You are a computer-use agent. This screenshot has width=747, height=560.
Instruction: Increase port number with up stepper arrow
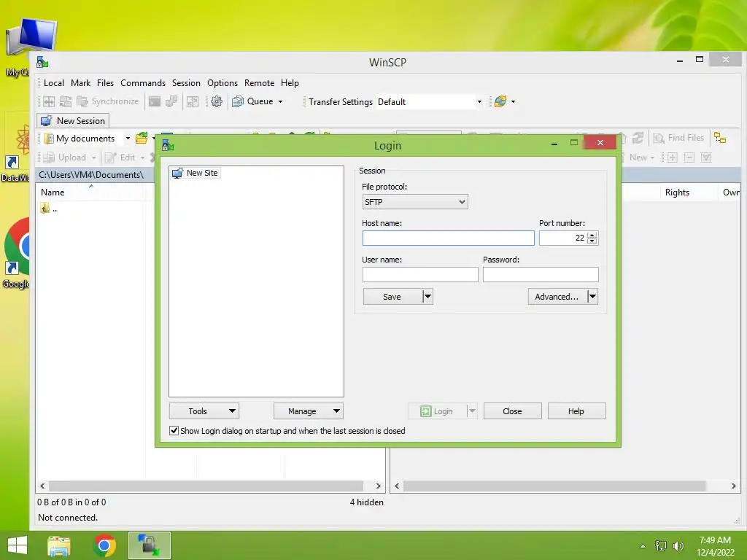coord(592,235)
